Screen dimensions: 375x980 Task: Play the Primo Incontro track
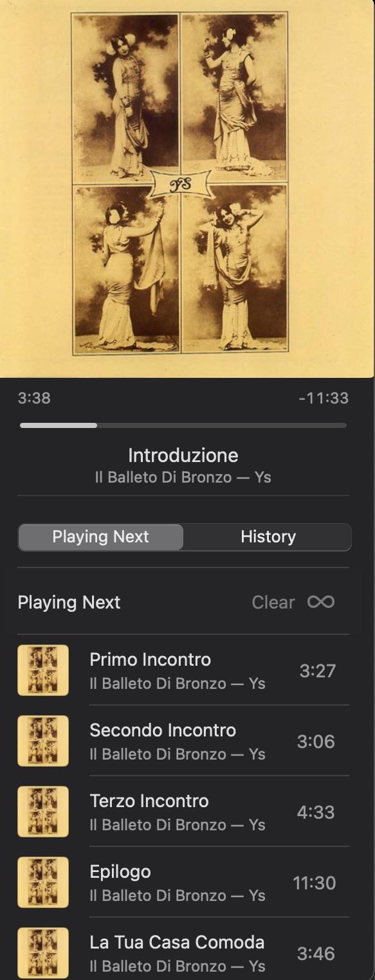pyautogui.click(x=183, y=670)
